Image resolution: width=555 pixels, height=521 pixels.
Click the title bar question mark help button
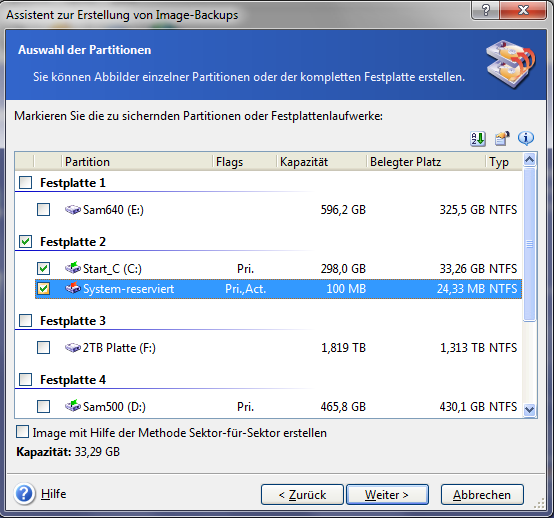(x=486, y=10)
